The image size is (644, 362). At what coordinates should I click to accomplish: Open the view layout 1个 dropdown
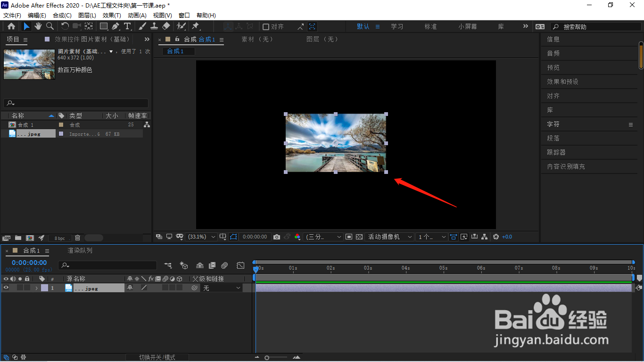point(432,237)
